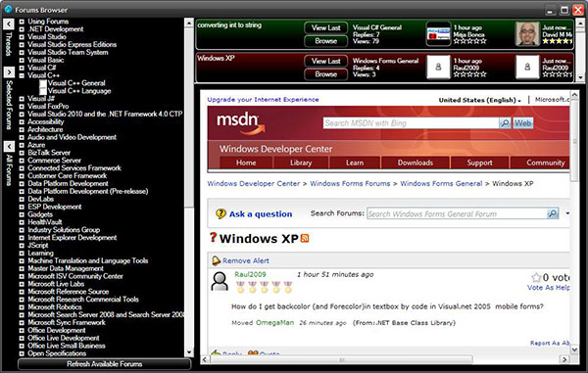
Task: Select the Open Specifications forum
Action: coord(57,353)
